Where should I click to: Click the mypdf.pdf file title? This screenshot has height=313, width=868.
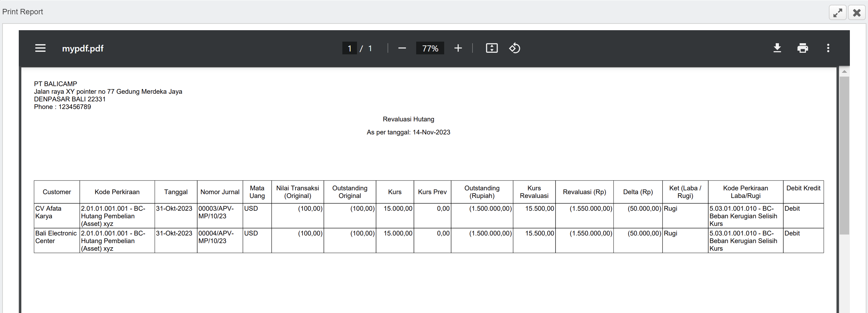click(82, 48)
